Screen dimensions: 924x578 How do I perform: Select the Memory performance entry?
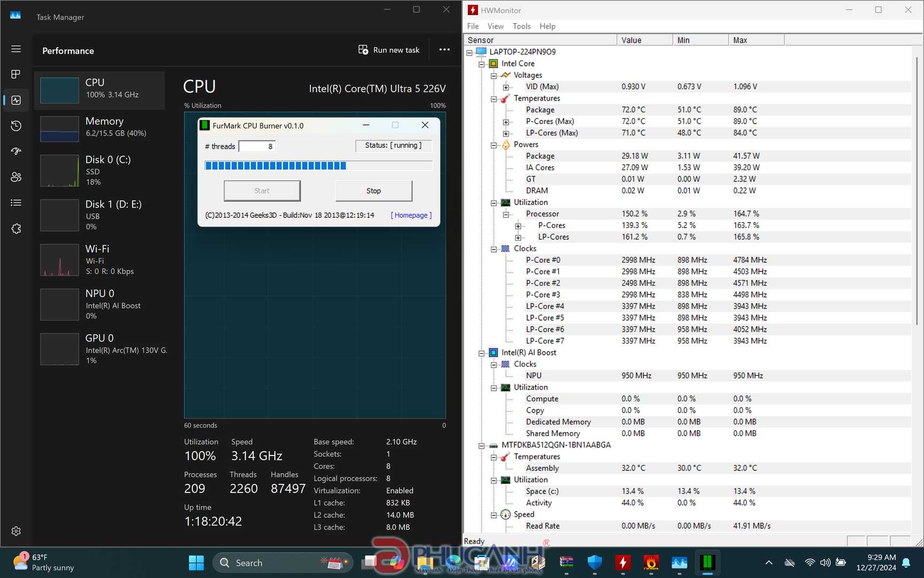pyautogui.click(x=99, y=128)
